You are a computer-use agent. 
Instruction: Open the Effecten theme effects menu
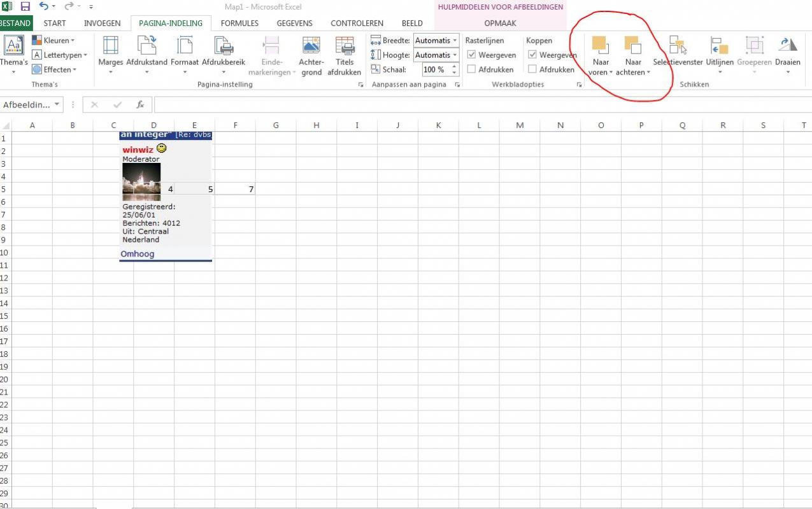[x=55, y=69]
